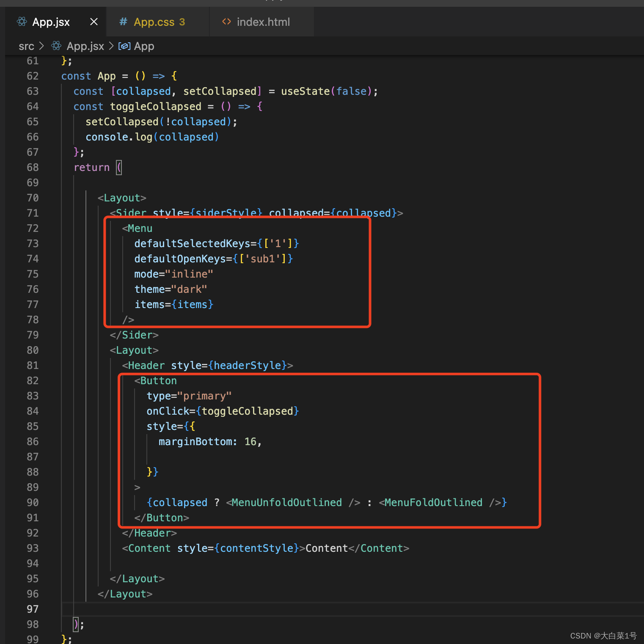Select the App symbol breadcrumb

[x=144, y=46]
